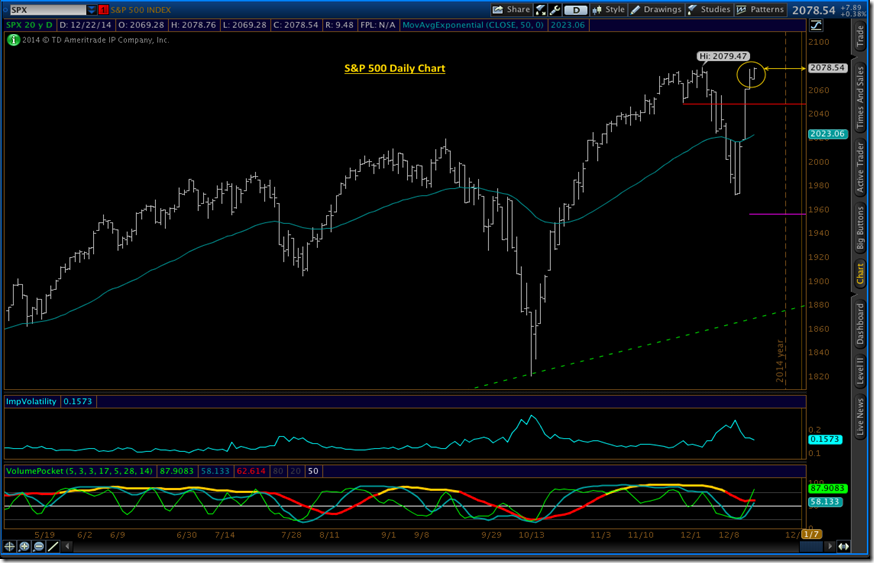The width and height of the screenshot is (874, 563).
Task: Select the crosshair pan tool icon
Action: pyautogui.click(x=10, y=546)
